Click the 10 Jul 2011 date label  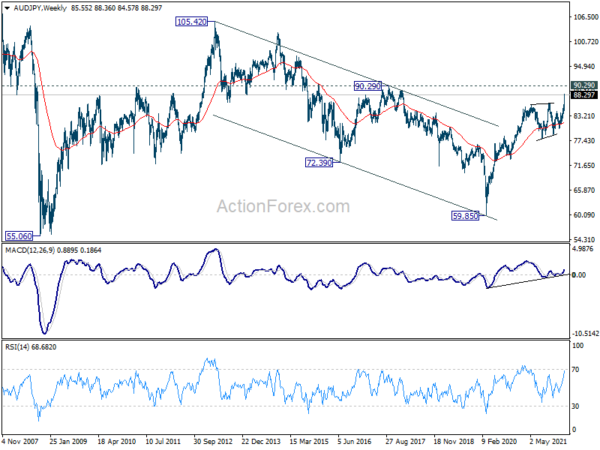163,441
